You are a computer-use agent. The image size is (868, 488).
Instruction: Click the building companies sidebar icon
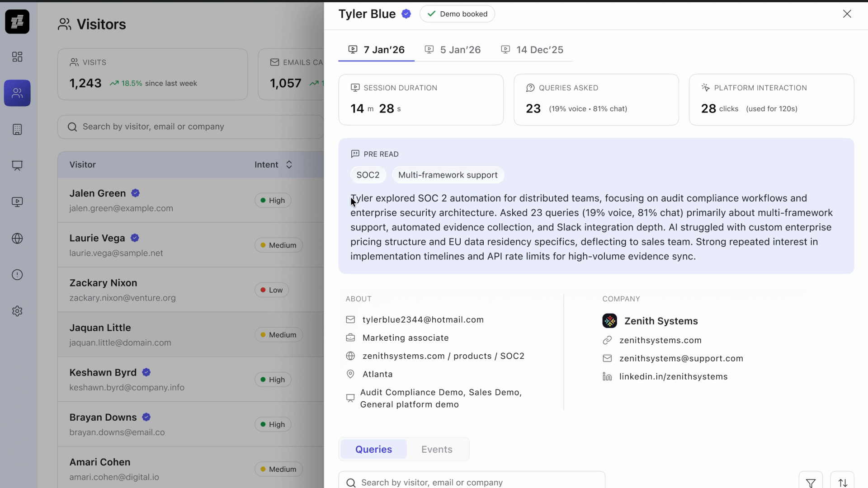(x=17, y=130)
